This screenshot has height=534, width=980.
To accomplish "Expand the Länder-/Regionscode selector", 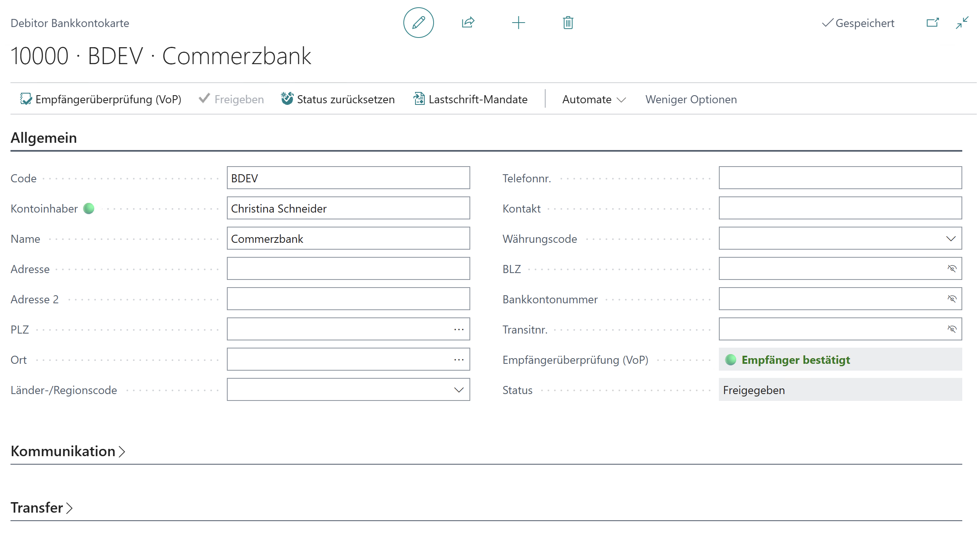I will click(458, 389).
